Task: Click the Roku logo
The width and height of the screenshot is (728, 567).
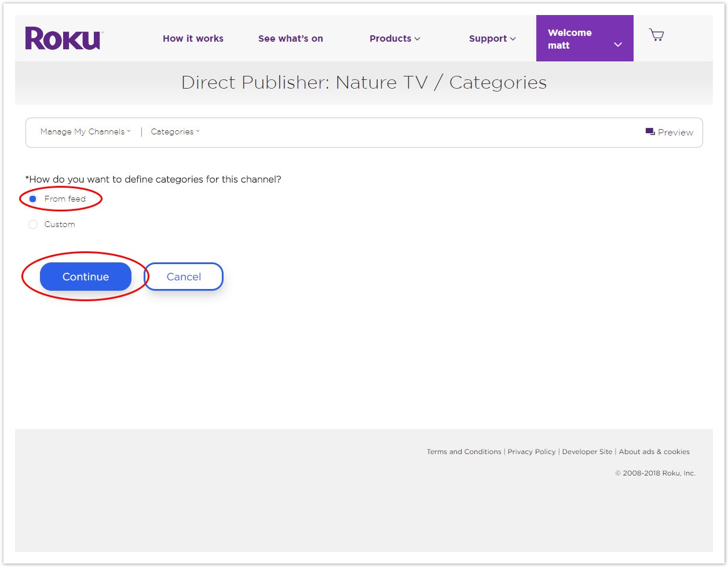Action: pos(64,38)
